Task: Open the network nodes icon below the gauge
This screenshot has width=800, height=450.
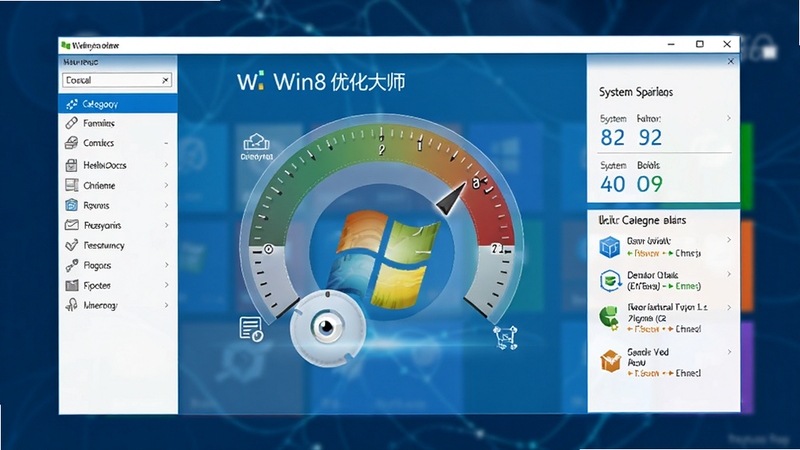Action: point(505,338)
